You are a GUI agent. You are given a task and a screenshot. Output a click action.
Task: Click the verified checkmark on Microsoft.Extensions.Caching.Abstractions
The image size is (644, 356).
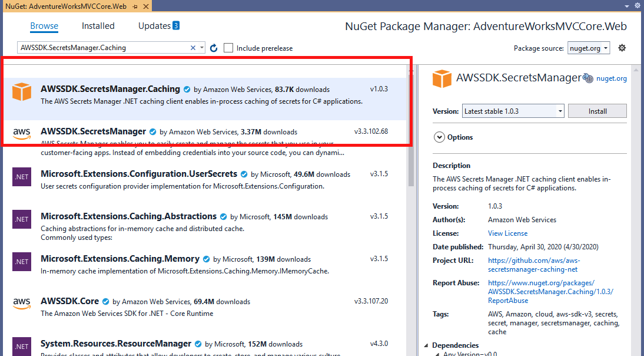[223, 216]
